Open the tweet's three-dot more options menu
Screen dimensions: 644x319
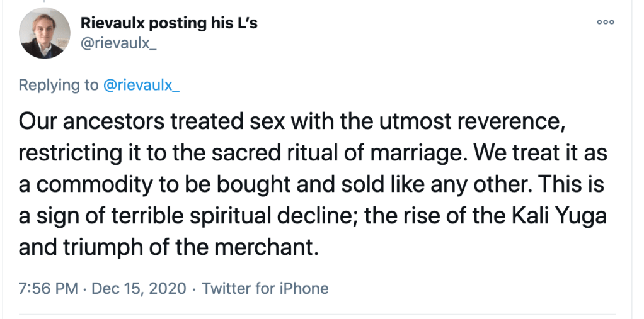(606, 21)
